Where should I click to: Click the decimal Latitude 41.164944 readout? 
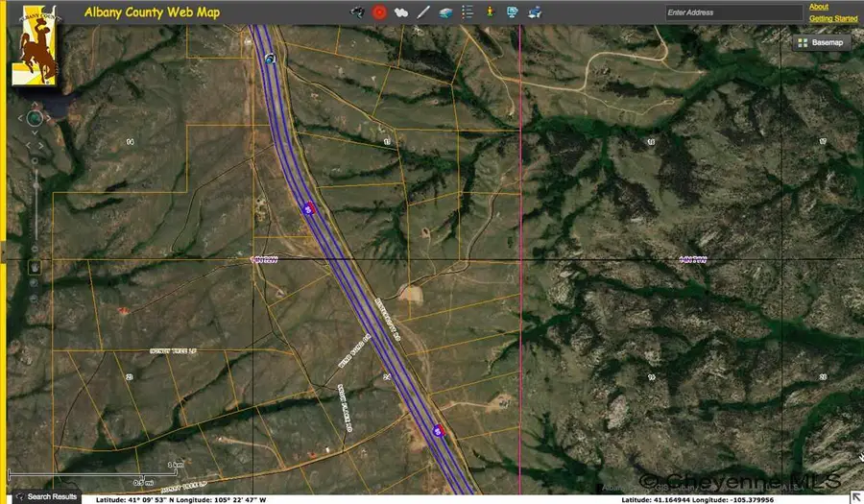(x=698, y=499)
